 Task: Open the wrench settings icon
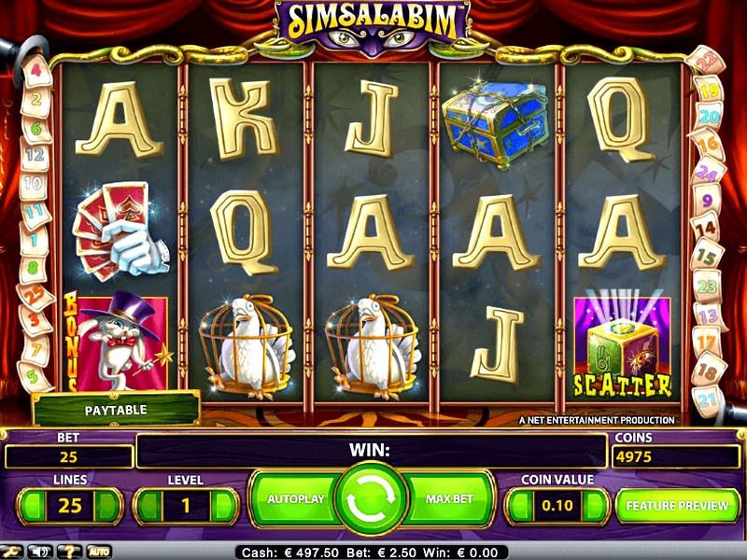pos(11,552)
